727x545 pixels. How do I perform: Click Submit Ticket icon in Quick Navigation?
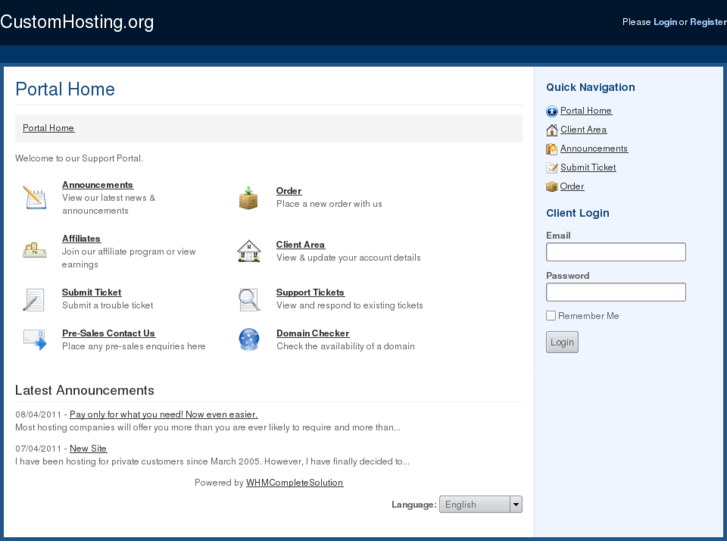[x=552, y=168]
